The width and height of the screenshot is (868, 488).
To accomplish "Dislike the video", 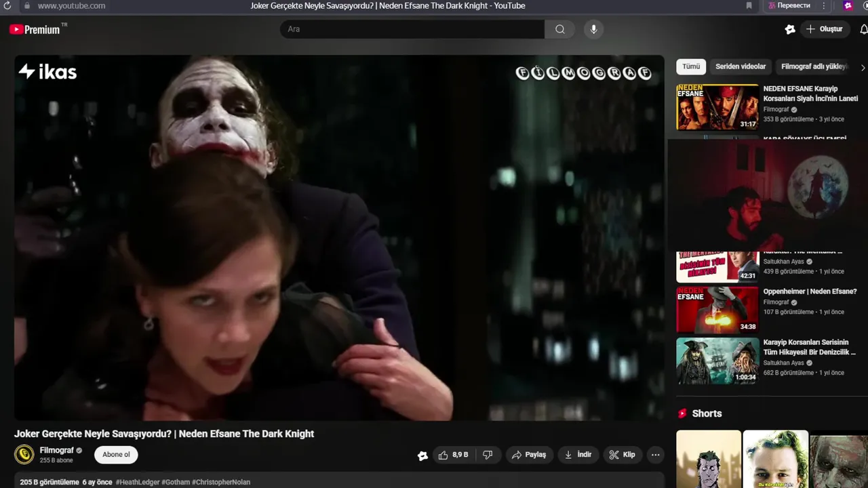I will coord(488,455).
